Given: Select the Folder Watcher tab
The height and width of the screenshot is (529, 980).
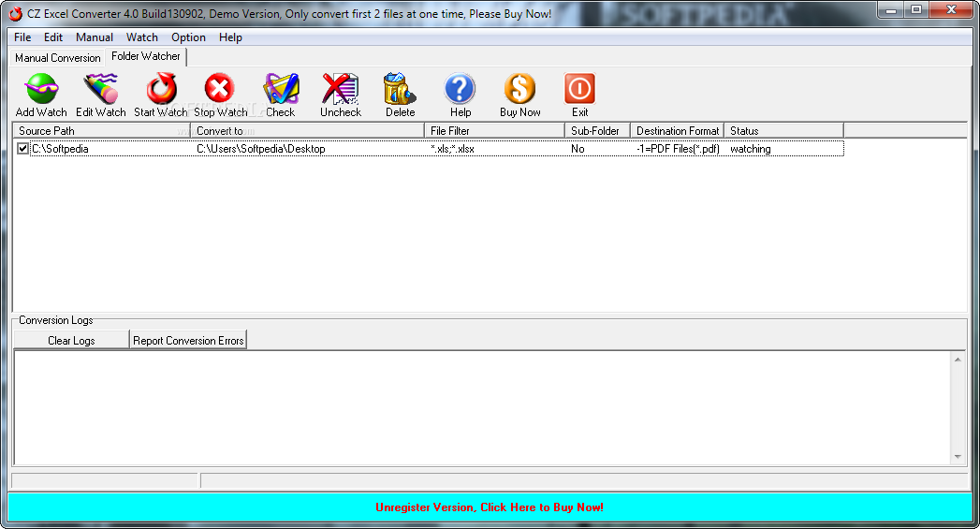Looking at the screenshot, I should pos(146,56).
